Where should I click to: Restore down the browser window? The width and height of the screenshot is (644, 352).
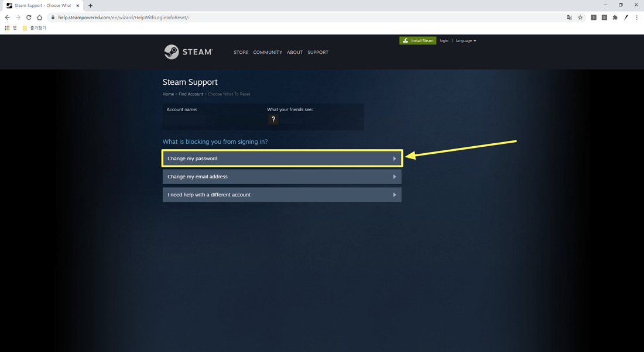click(621, 5)
